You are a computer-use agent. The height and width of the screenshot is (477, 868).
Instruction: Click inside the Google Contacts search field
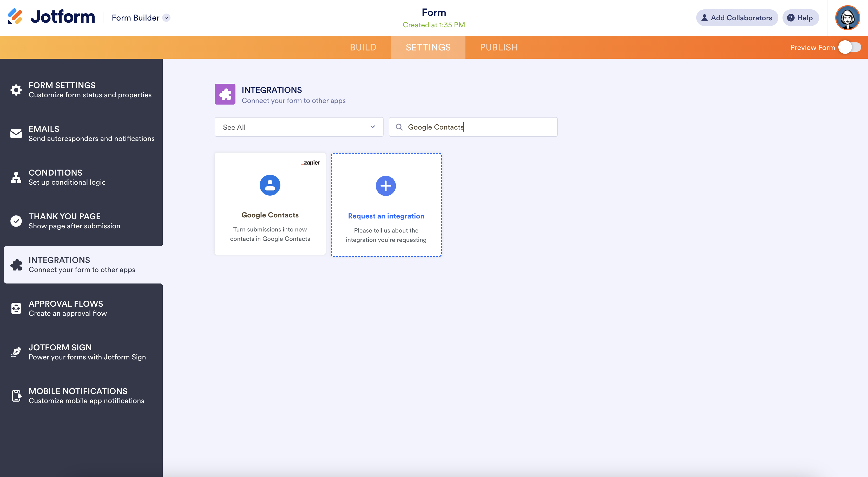(473, 127)
